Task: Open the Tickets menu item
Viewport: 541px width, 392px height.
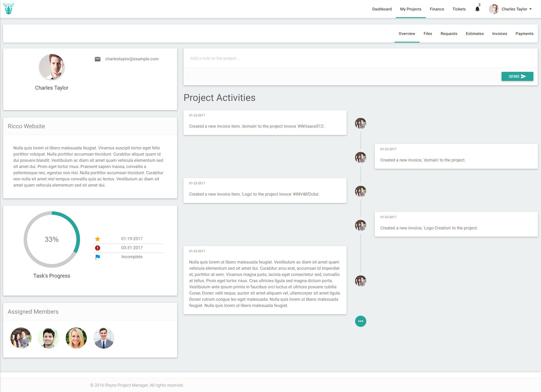Action: [459, 9]
